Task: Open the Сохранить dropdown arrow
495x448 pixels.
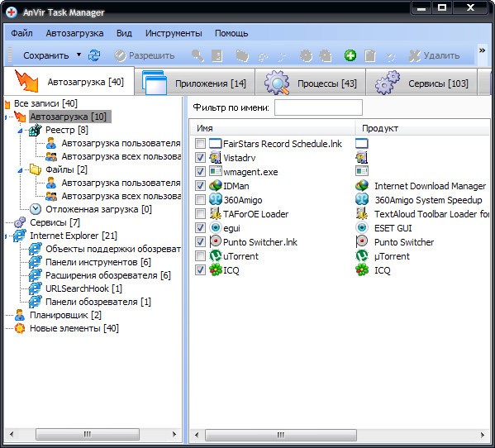Action: pyautogui.click(x=79, y=55)
